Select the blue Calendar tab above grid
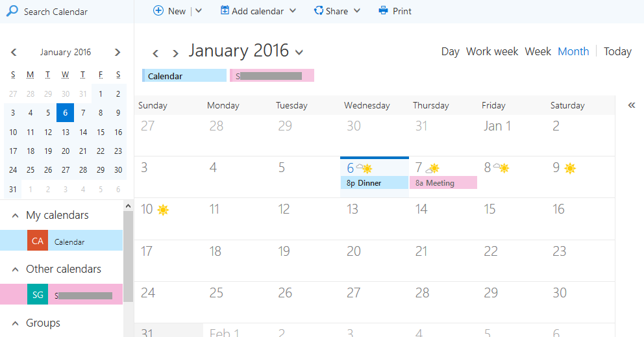The height and width of the screenshot is (337, 644). point(184,75)
